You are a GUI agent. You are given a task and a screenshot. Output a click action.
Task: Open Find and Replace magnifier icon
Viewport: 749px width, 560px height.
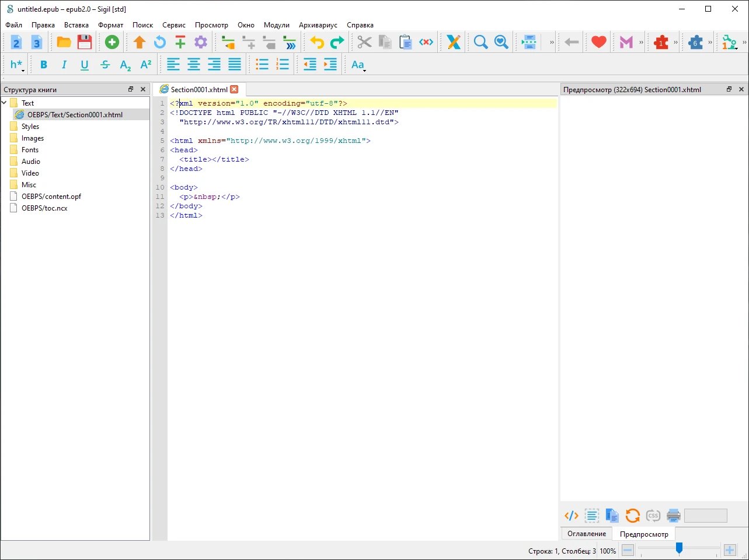tap(480, 42)
